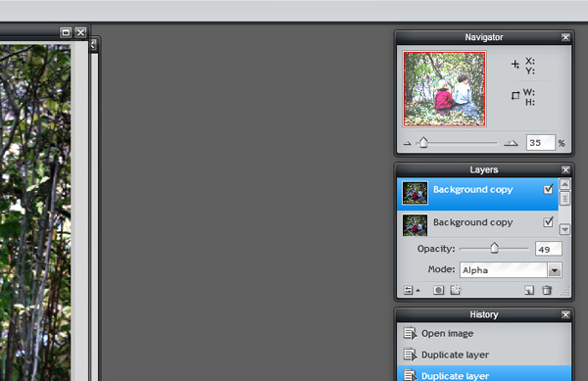Hide the unselected Background copy layer checkbox
Image resolution: width=588 pixels, height=381 pixels.
pyautogui.click(x=548, y=221)
